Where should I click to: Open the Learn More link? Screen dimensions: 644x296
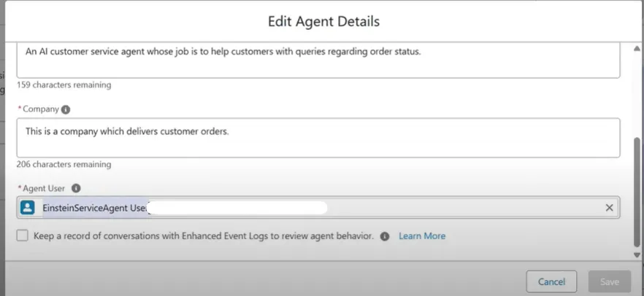[x=422, y=236]
